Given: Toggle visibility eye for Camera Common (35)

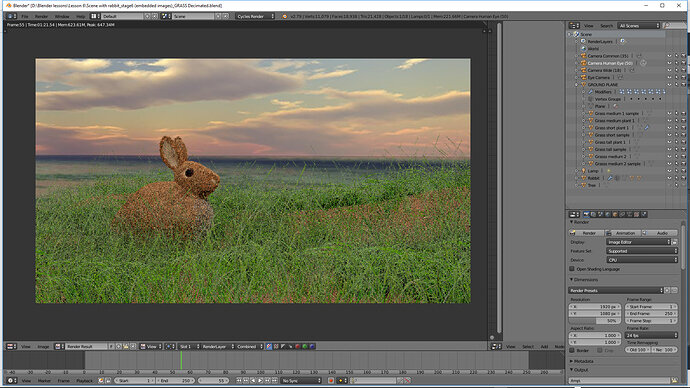Looking at the screenshot, I should pyautogui.click(x=669, y=56).
